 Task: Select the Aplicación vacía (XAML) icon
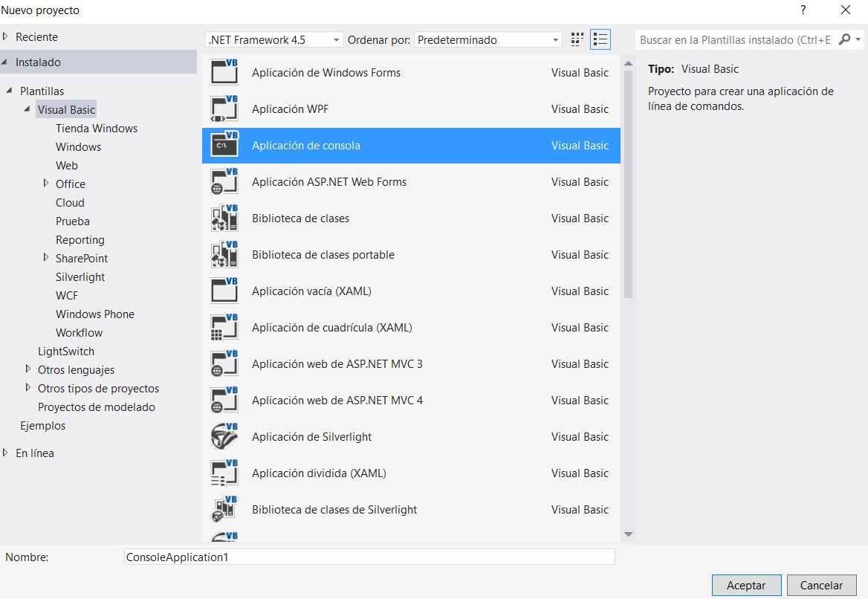[224, 291]
